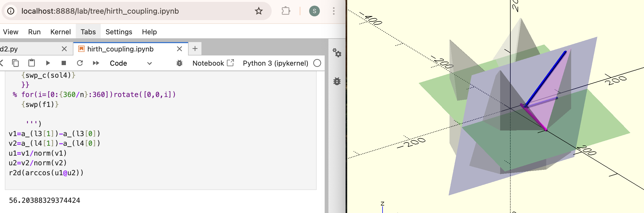This screenshot has width=644, height=213.
Task: Open the Settings menu
Action: 119,32
